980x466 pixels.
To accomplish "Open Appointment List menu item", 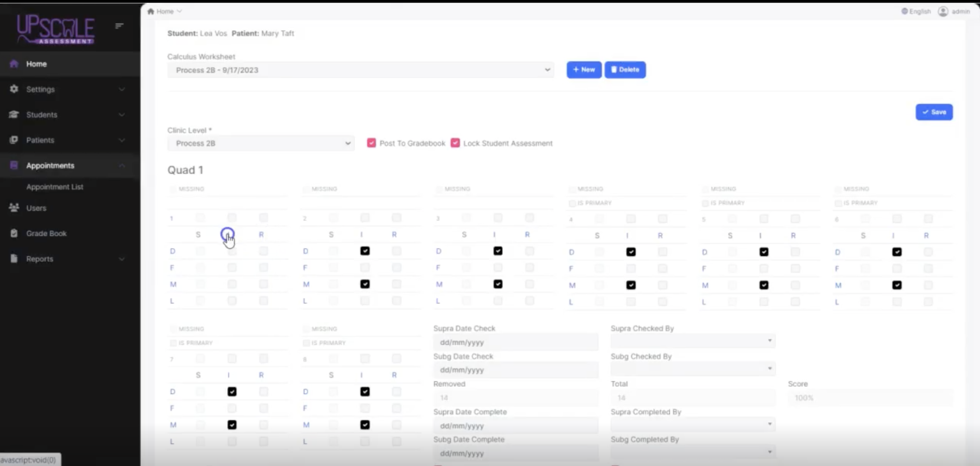I will tap(55, 187).
